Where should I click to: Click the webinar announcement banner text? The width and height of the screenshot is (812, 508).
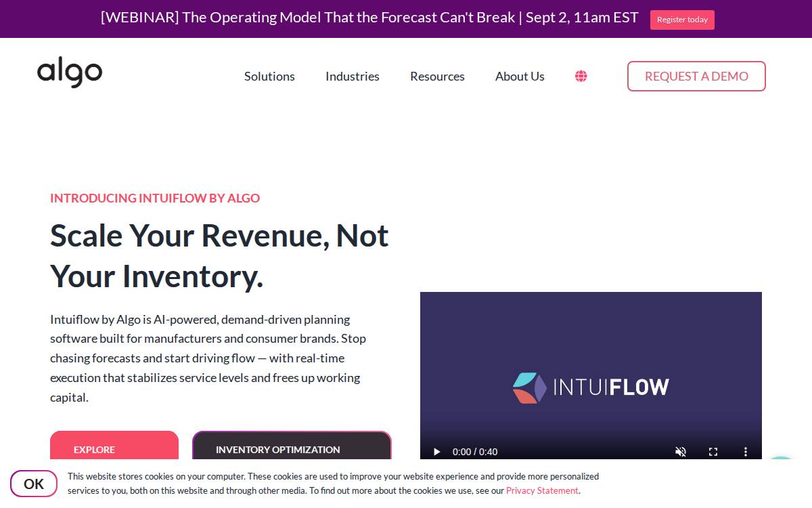pos(369,18)
